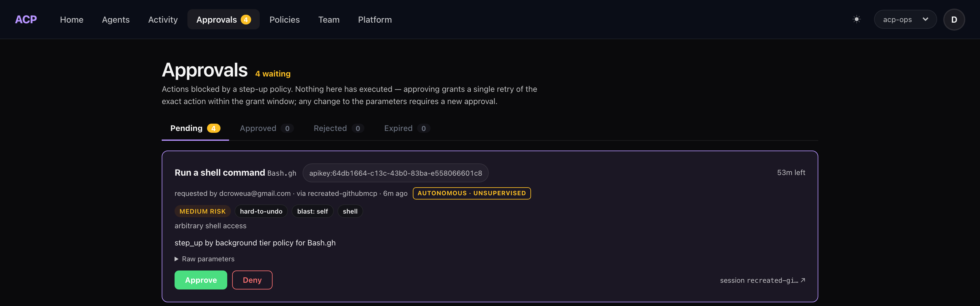Expand the Raw parameters disclosure
The image size is (980, 306).
click(205, 259)
